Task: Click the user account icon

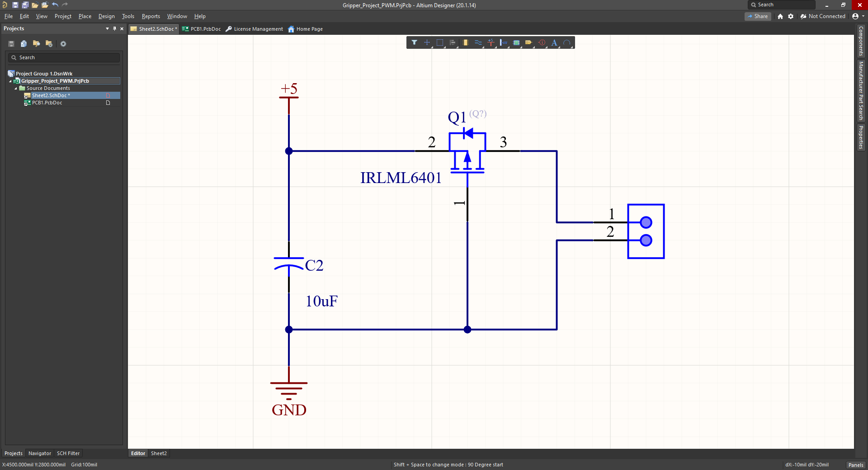Action: [855, 16]
